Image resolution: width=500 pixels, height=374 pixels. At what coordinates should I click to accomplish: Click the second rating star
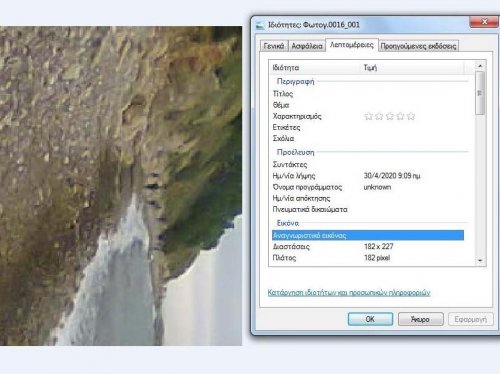point(379,116)
